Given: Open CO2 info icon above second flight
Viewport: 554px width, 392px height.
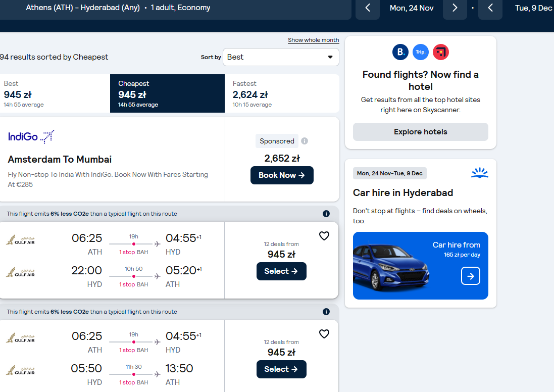Looking at the screenshot, I should tap(326, 311).
